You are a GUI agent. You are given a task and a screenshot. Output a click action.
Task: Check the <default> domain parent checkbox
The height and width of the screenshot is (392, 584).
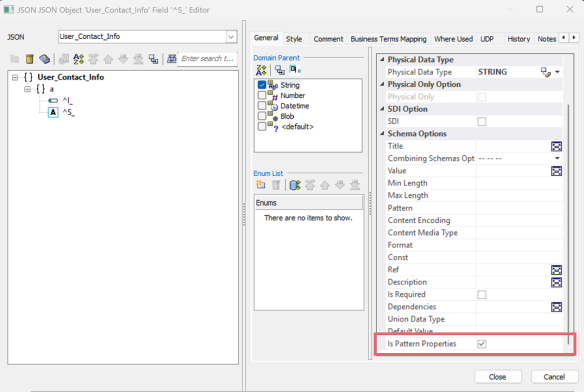[x=262, y=126]
